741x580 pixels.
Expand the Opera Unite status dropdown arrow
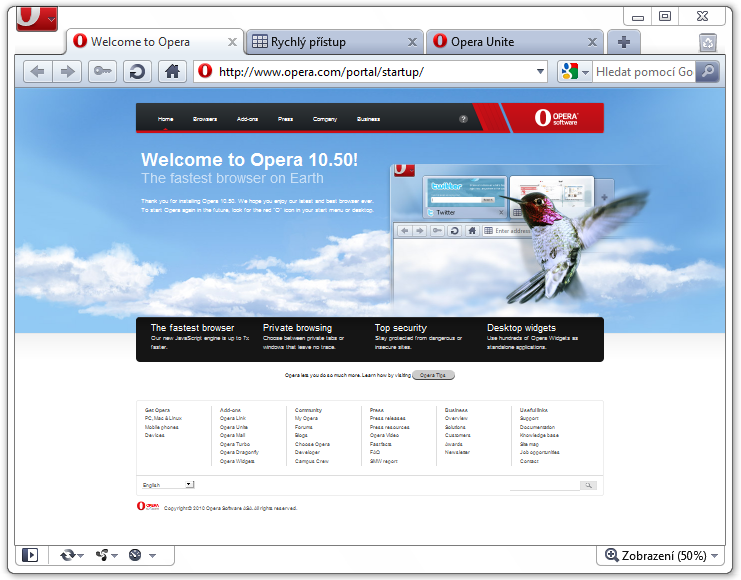pos(114,556)
